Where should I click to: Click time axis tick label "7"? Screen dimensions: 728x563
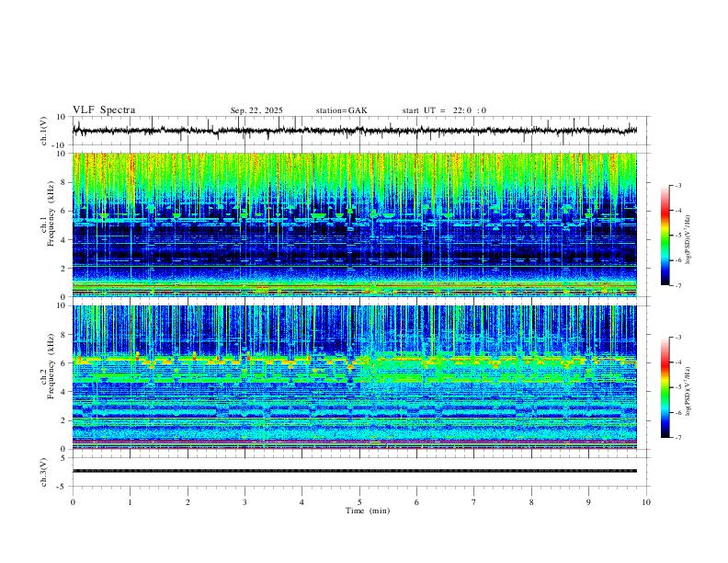(x=474, y=502)
